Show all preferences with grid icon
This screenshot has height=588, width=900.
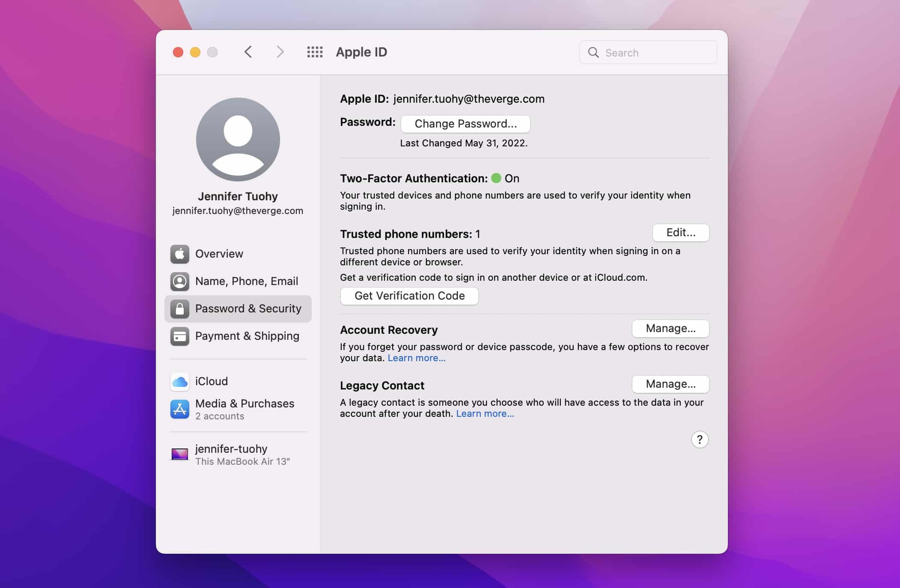pos(315,52)
